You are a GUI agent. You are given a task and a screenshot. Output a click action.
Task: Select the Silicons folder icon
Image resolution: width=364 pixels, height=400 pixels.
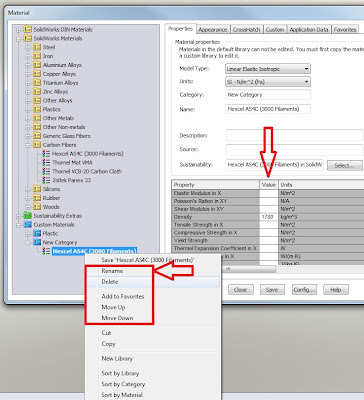[37, 189]
